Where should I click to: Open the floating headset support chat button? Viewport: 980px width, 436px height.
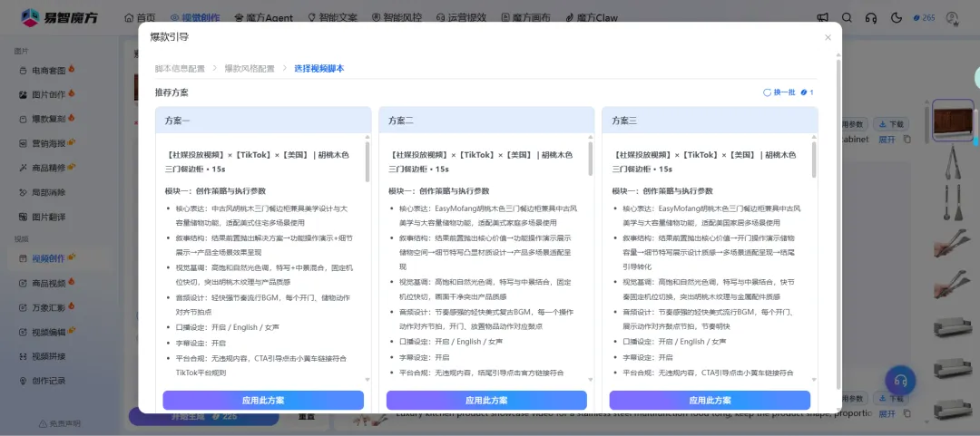click(901, 380)
